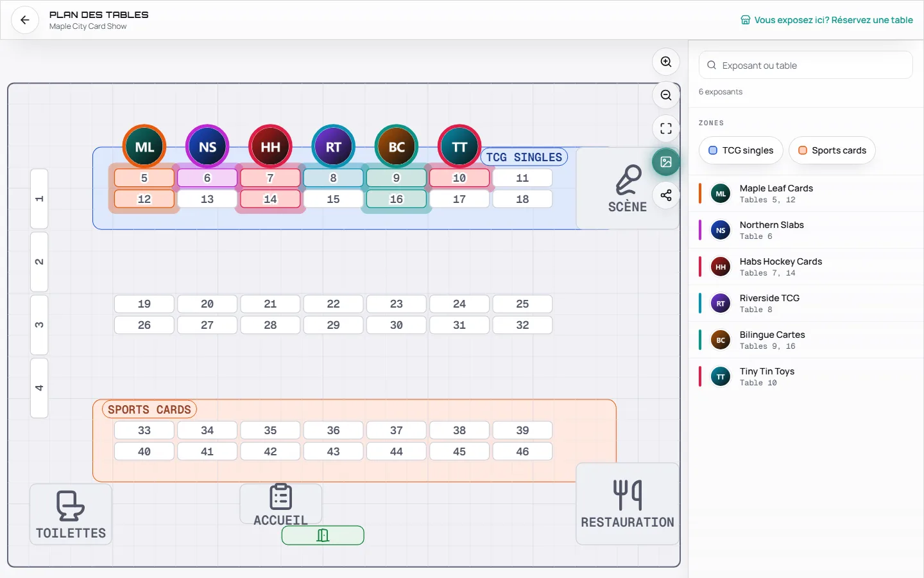Open Bilingue Cartes in exhibitor list
Screen dimensions: 924x578
tap(806, 340)
